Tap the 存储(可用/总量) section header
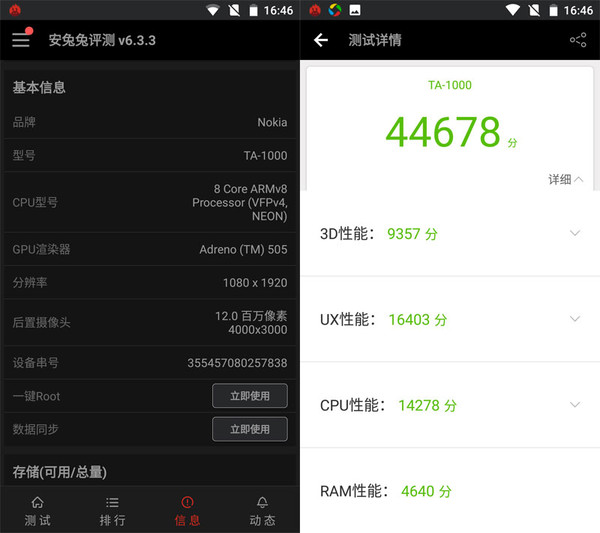This screenshot has height=533, width=600. pos(60,472)
